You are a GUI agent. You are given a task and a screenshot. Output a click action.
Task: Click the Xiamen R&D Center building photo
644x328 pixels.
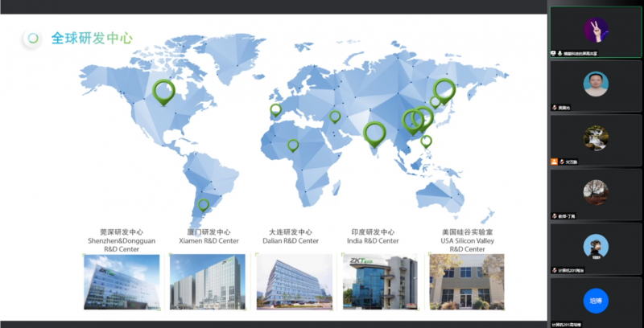pos(208,281)
